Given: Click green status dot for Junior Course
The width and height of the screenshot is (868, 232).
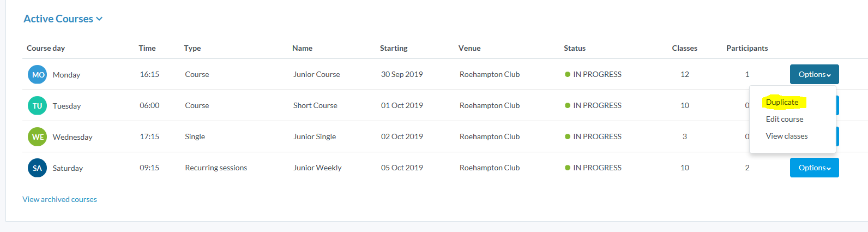Looking at the screenshot, I should click(x=568, y=75).
